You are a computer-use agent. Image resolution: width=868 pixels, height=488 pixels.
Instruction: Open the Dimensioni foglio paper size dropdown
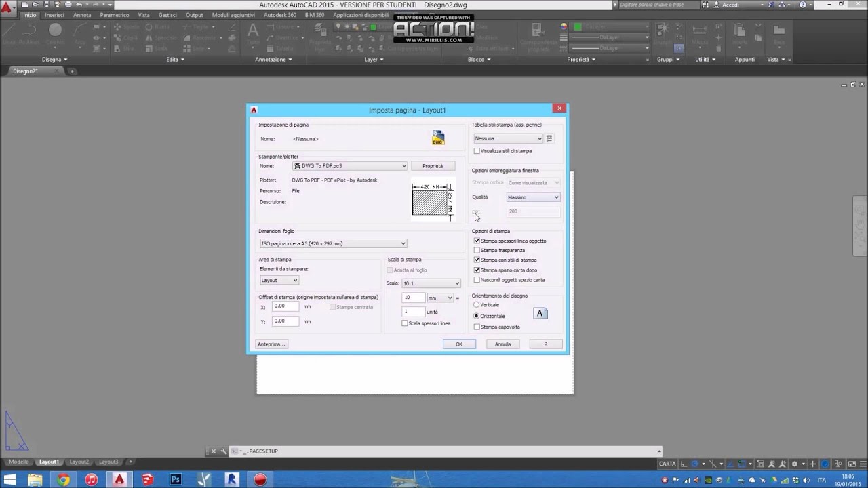coord(333,243)
